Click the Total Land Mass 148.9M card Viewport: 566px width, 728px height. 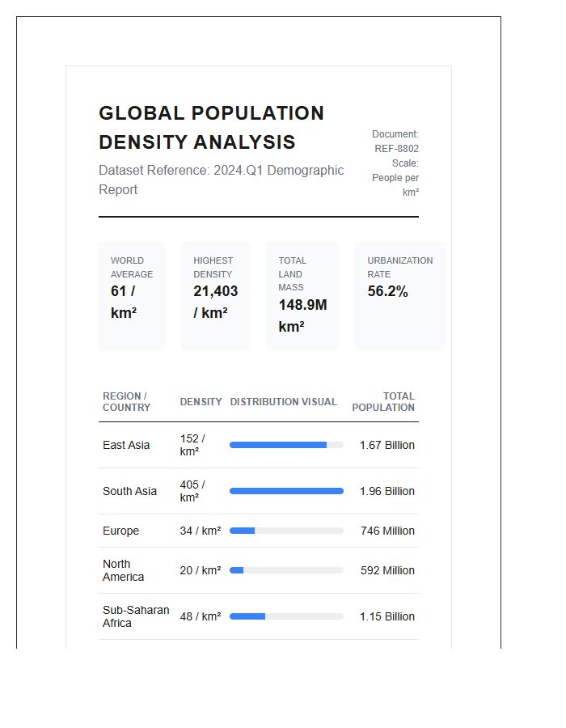coord(302,296)
